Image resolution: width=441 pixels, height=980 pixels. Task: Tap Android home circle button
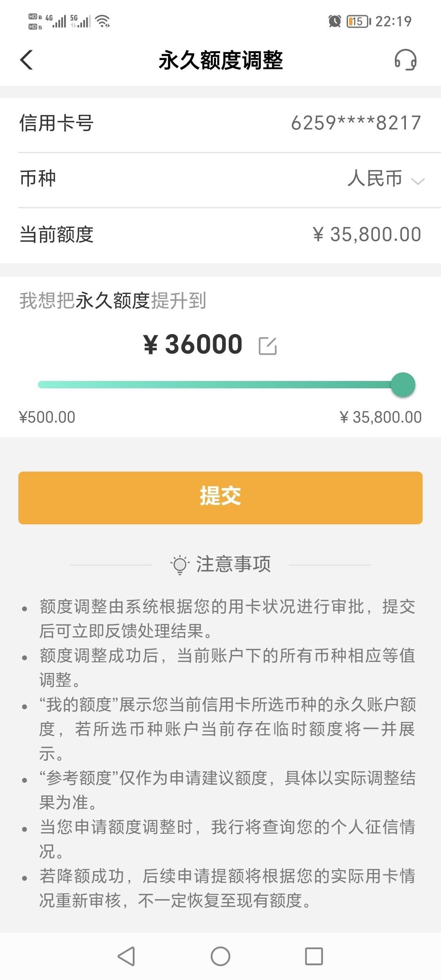tap(220, 956)
